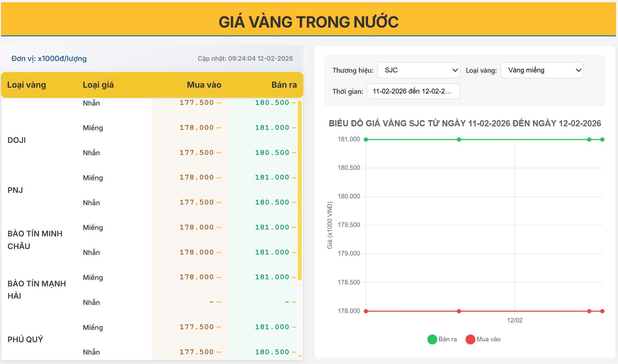
Task: Click PNJ Miếng sell price 181.000
Action: click(x=272, y=177)
